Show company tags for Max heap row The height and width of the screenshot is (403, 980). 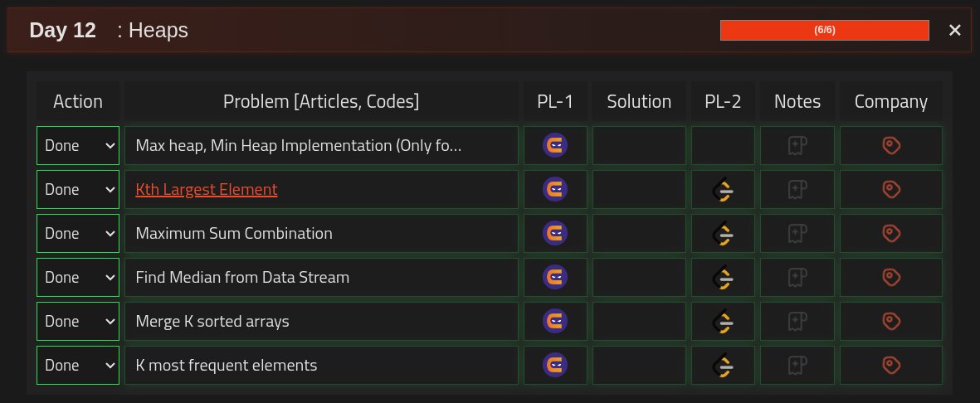pos(890,146)
